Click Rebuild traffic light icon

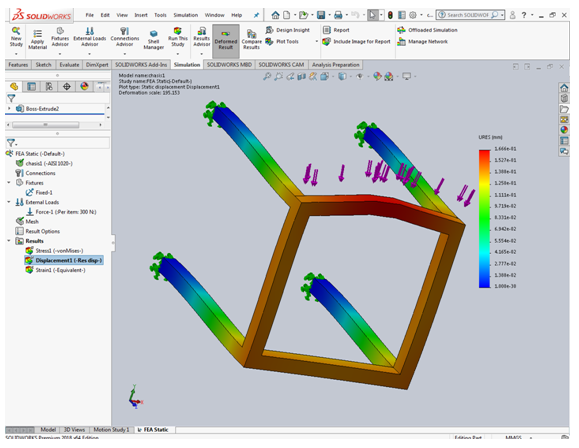pyautogui.click(x=390, y=15)
